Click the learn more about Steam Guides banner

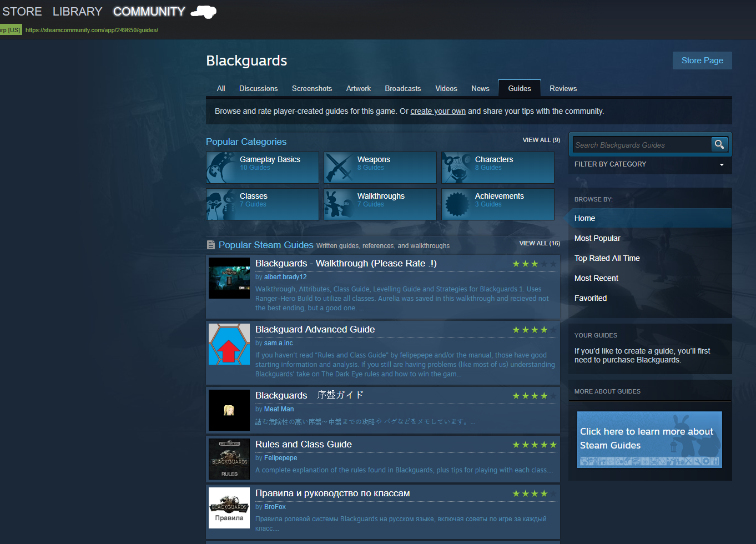649,439
